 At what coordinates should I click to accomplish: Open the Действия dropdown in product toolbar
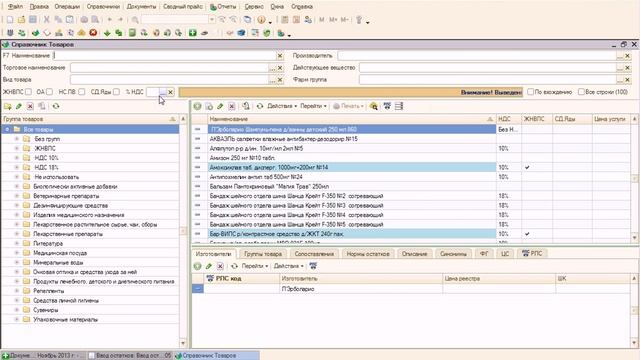point(282,106)
